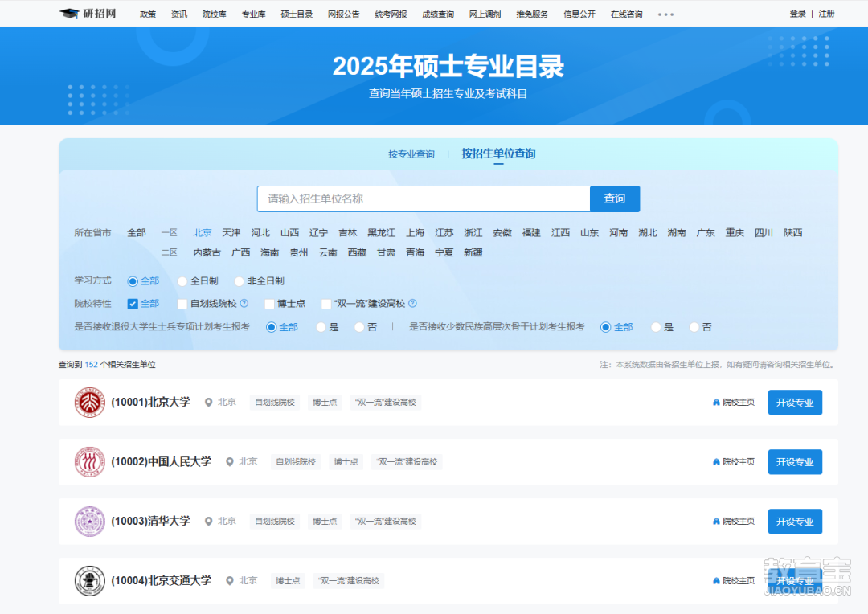
Task: Open 政策 in top navigation
Action: [x=148, y=14]
